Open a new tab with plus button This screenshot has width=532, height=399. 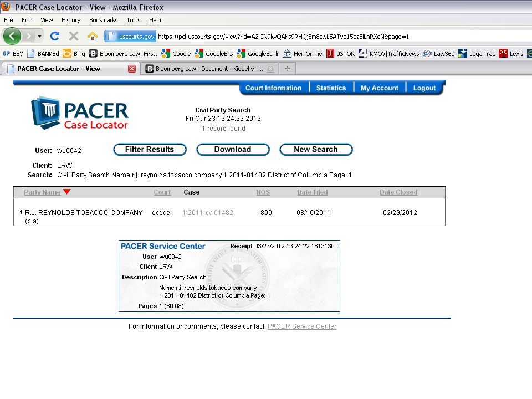pyautogui.click(x=288, y=69)
